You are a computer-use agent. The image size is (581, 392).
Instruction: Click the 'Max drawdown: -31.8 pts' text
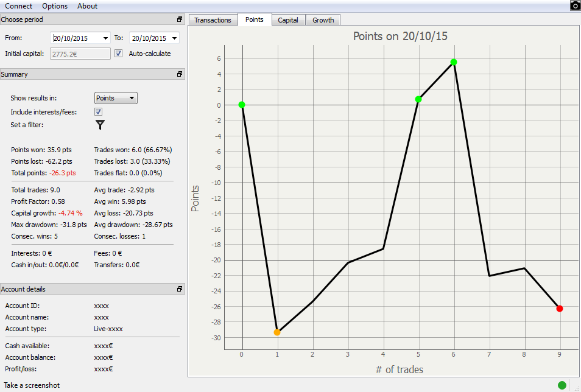49,225
